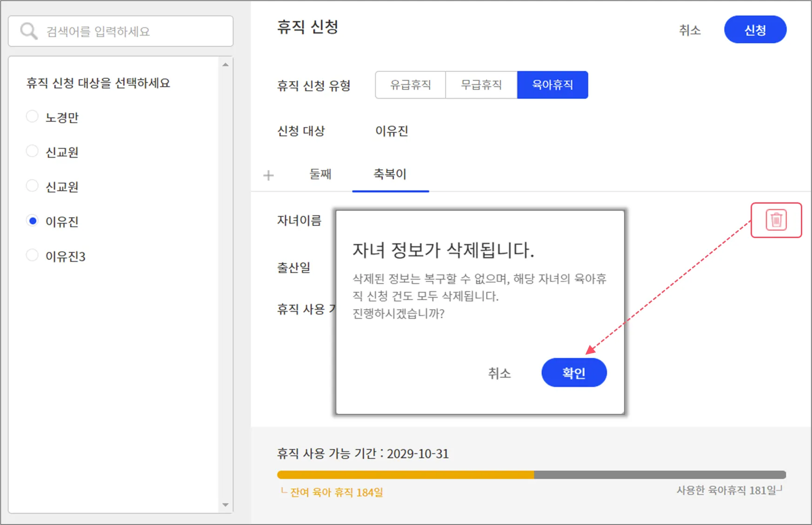Viewport: 812px width, 525px height.
Task: Click the 신청 대상 label
Action: (301, 131)
